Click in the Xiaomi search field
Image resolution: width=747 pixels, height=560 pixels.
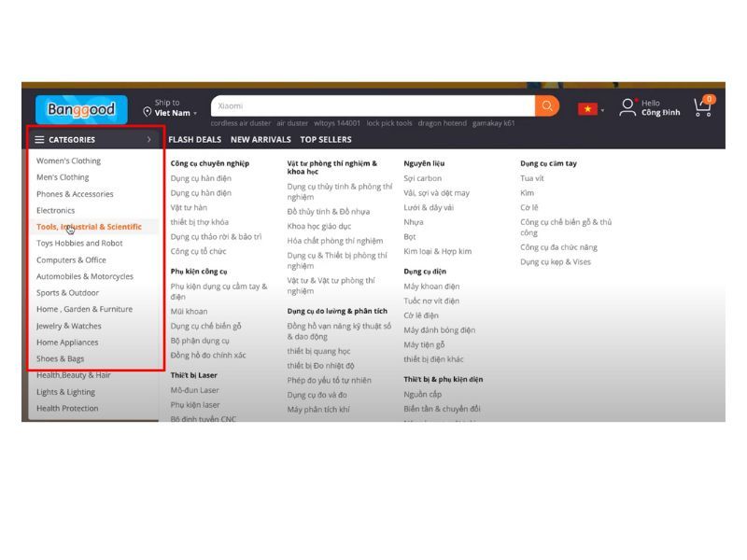[373, 105]
